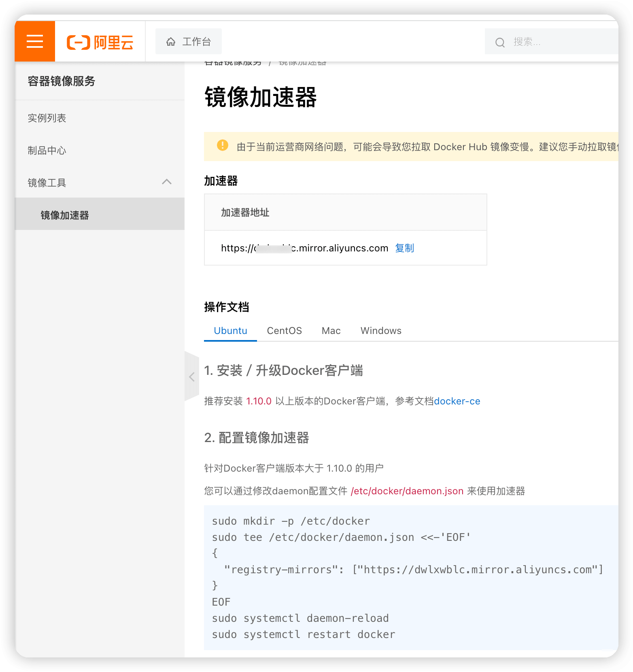Open the hamburger menu in orange header
Viewport: 633px width, 672px height.
coord(35,41)
